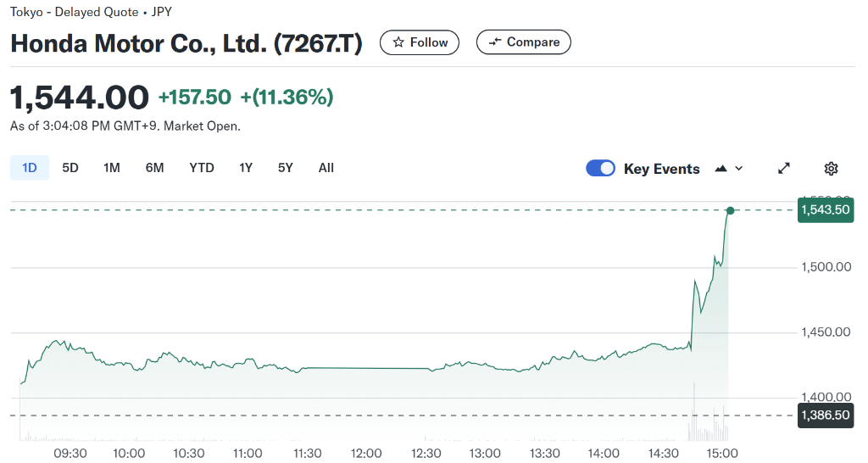Switch to the 1Y range
This screenshot has width=868, height=463.
tap(246, 168)
